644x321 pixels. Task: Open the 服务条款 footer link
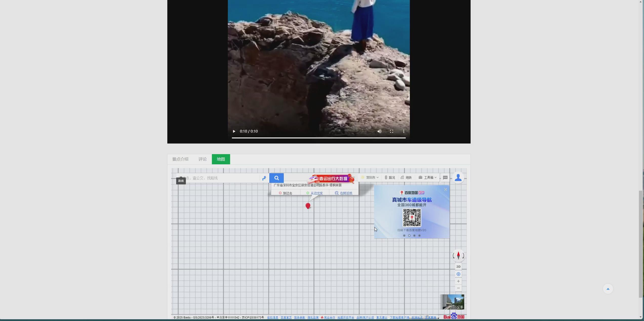pos(299,317)
